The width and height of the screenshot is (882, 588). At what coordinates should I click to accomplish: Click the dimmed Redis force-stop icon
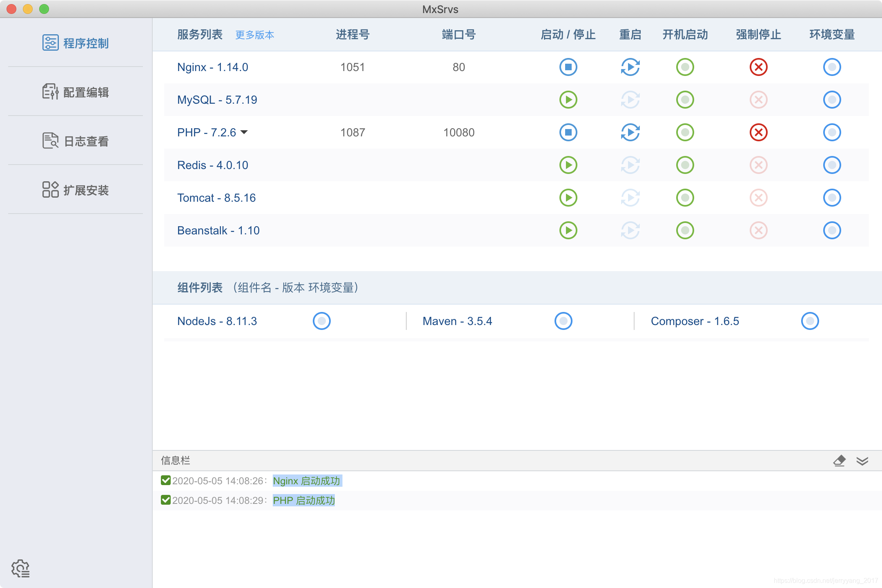pyautogui.click(x=758, y=165)
